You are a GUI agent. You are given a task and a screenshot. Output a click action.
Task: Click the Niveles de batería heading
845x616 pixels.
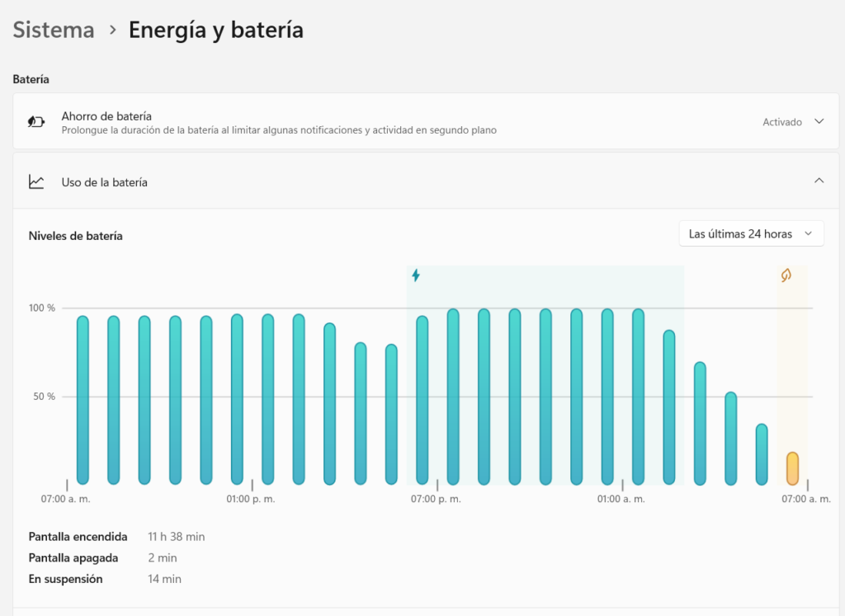[x=76, y=236]
